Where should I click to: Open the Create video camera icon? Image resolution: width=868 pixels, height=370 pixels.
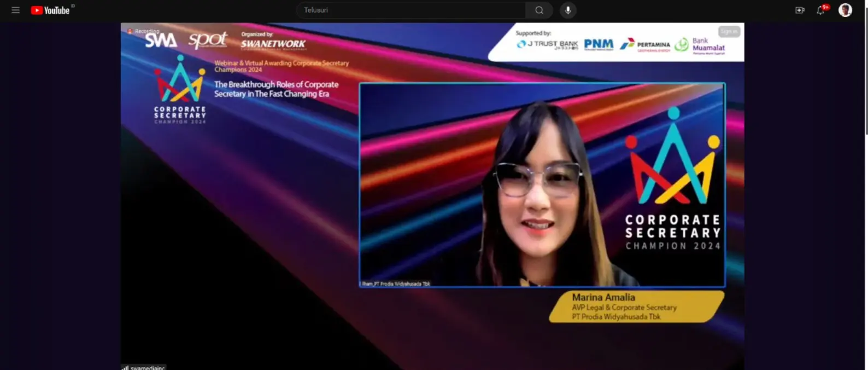[800, 10]
